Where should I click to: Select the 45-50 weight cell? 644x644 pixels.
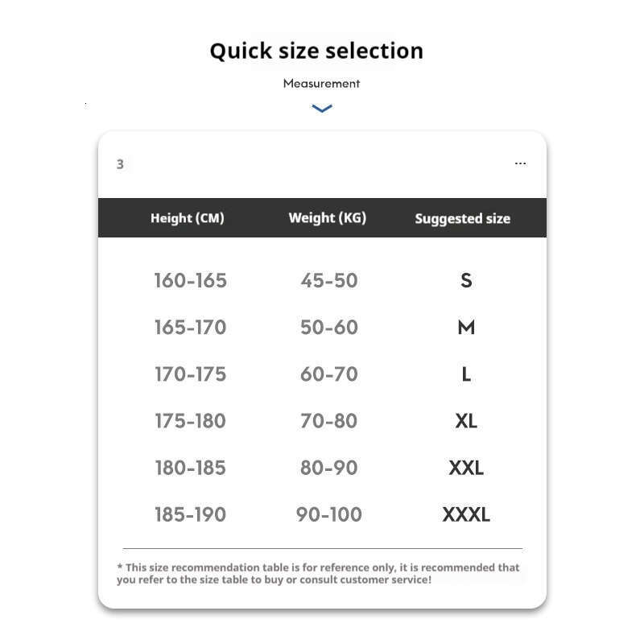[x=329, y=281]
